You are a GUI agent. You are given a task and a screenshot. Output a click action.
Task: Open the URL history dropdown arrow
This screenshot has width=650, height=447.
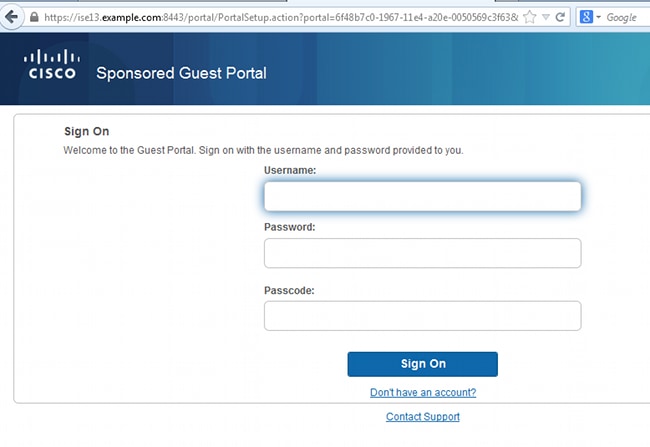click(546, 17)
